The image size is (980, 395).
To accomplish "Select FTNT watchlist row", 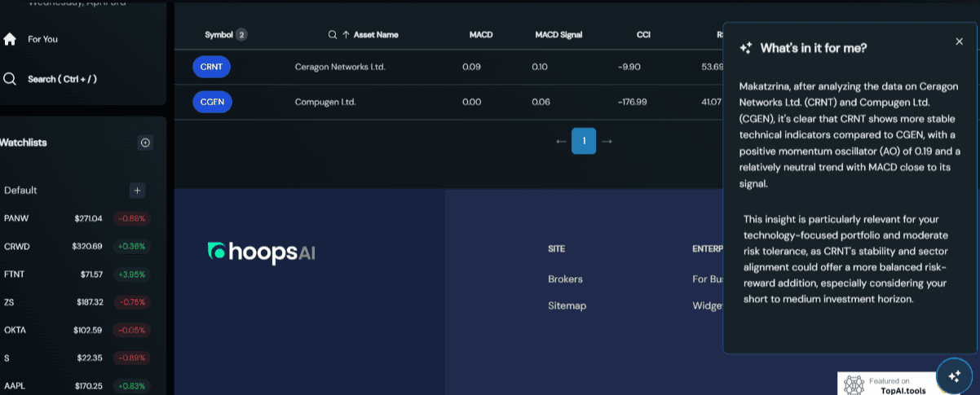I will [15, 274].
